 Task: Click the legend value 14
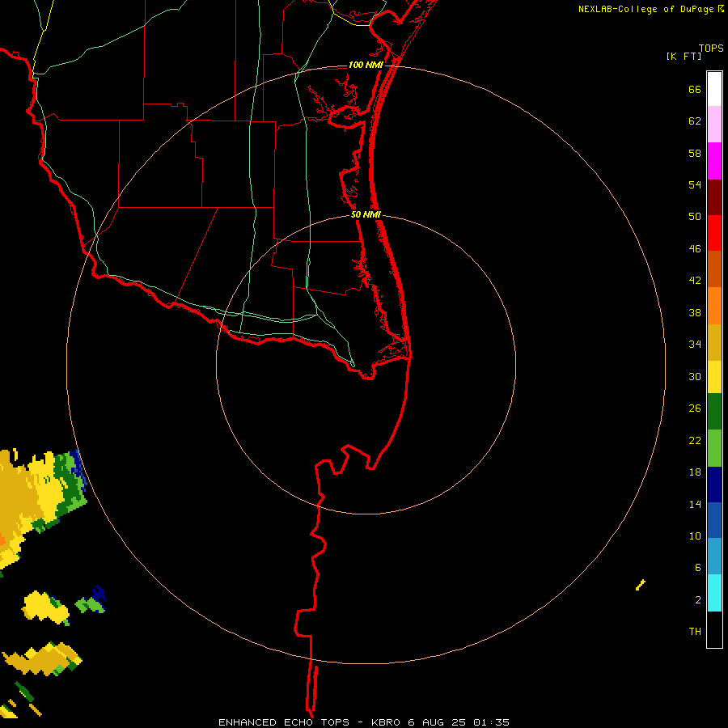(x=695, y=504)
